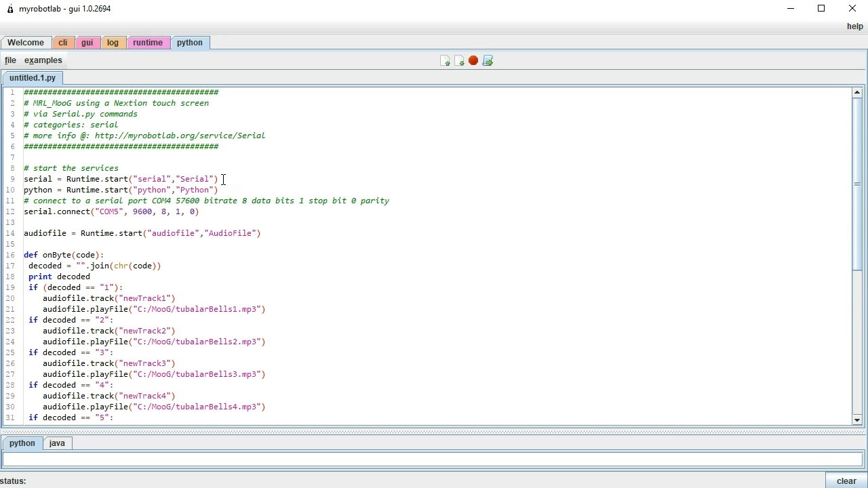
Task: Click the '# categories: serial' comment
Action: coord(71,125)
